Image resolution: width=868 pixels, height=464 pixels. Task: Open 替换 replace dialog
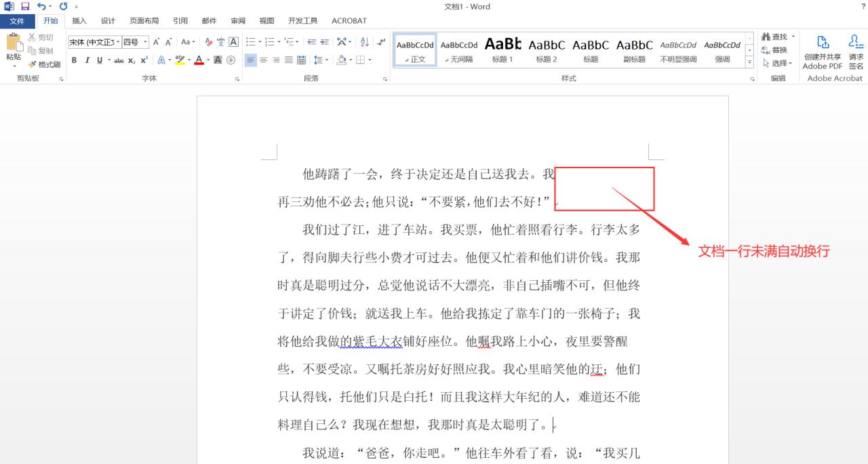tap(774, 50)
